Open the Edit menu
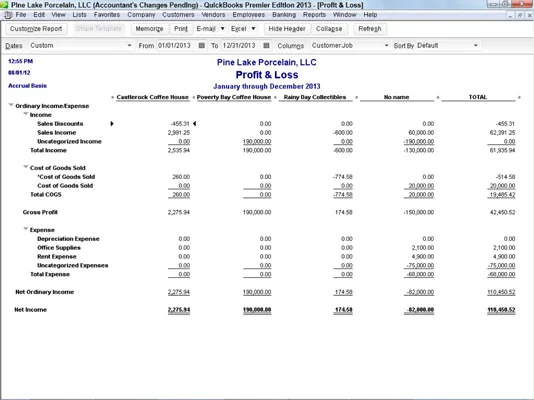534x400 pixels. click(x=39, y=15)
